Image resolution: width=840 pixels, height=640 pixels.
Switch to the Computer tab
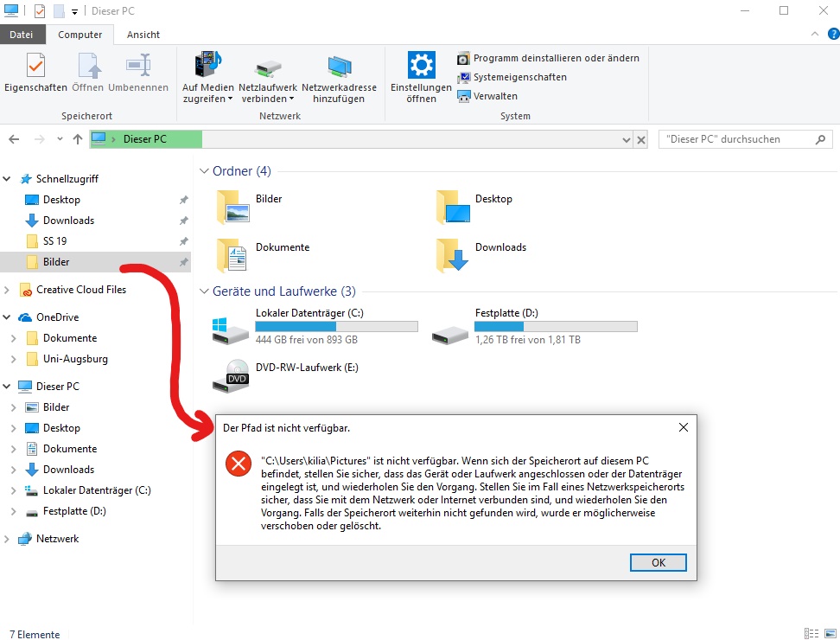click(x=80, y=35)
